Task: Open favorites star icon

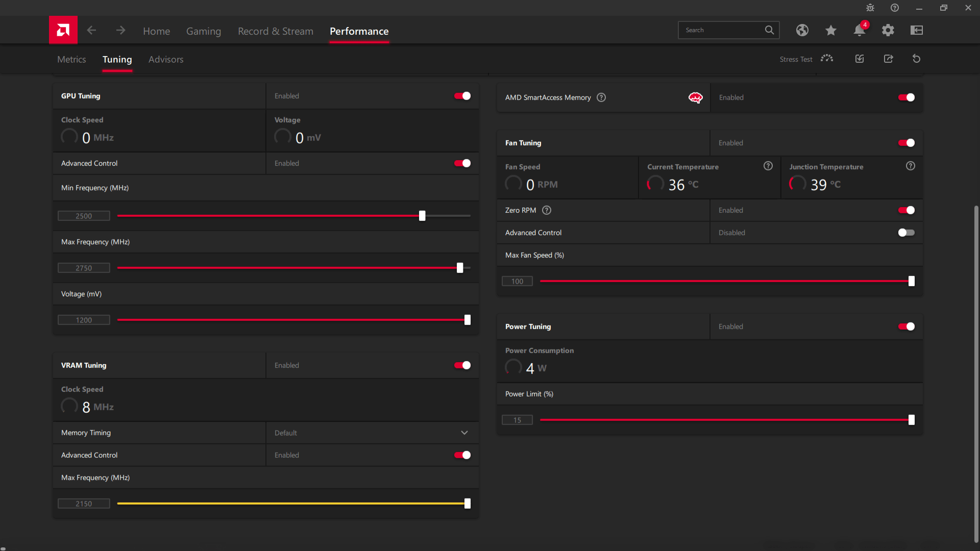Action: tap(830, 30)
